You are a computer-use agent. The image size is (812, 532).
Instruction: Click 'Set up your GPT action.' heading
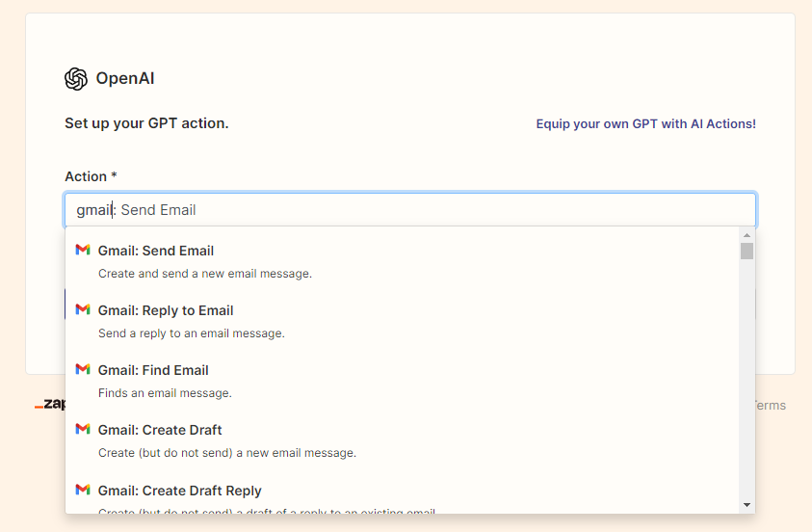point(146,123)
